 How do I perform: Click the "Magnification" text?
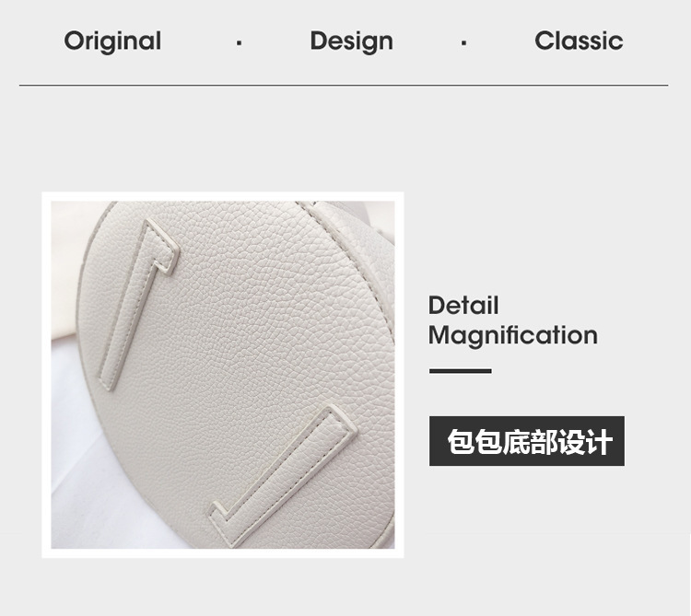click(x=513, y=335)
